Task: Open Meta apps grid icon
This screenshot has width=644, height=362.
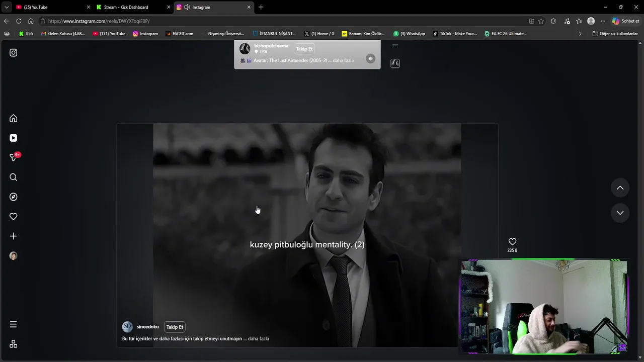Action: 14,344
